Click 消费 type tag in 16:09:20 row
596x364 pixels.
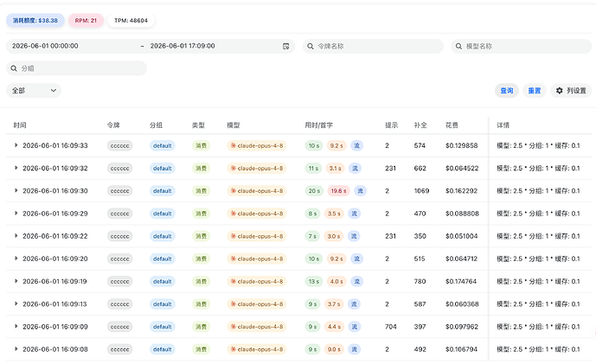[201, 259]
